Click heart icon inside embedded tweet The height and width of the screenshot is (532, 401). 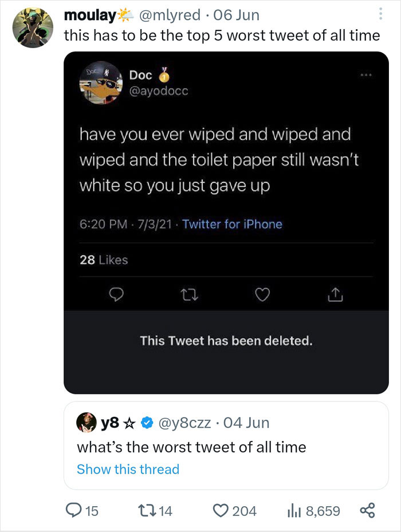click(x=262, y=295)
